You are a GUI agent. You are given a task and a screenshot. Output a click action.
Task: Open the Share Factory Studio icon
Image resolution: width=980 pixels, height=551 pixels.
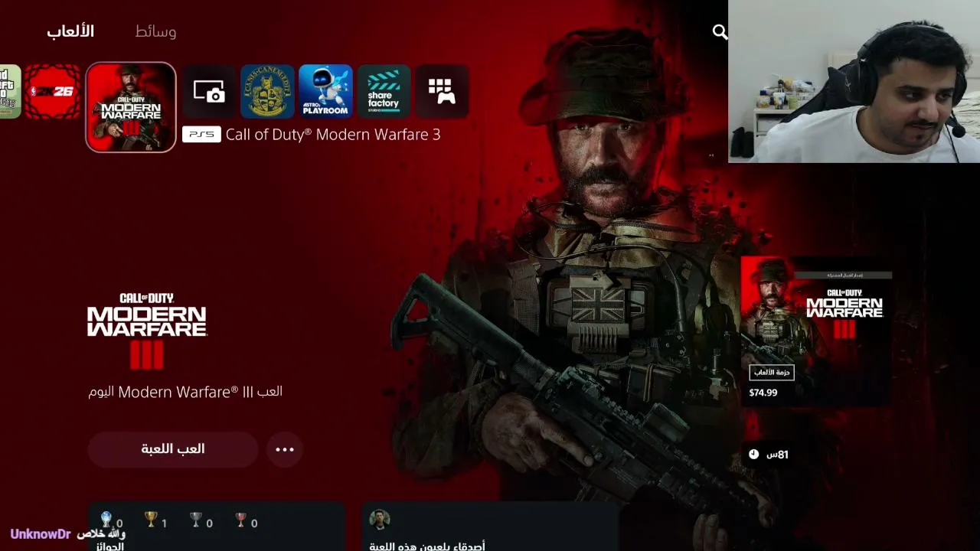(384, 92)
